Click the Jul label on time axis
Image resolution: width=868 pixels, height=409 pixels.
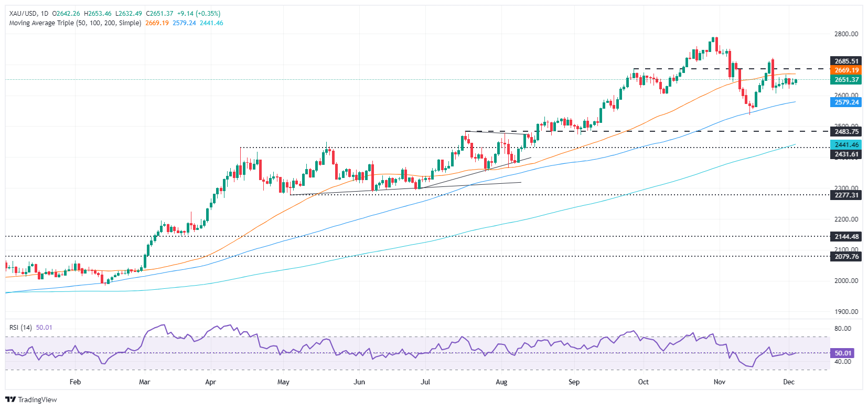point(425,382)
